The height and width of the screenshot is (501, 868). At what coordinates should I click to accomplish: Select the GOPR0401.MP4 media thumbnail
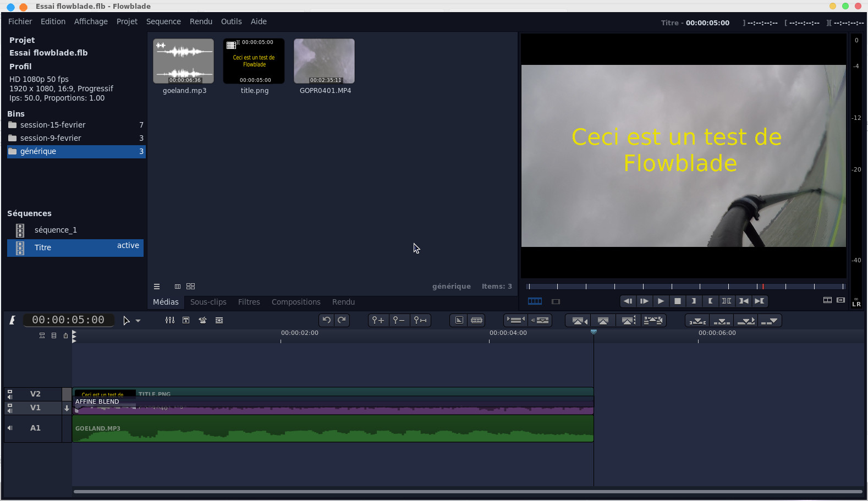tap(325, 61)
